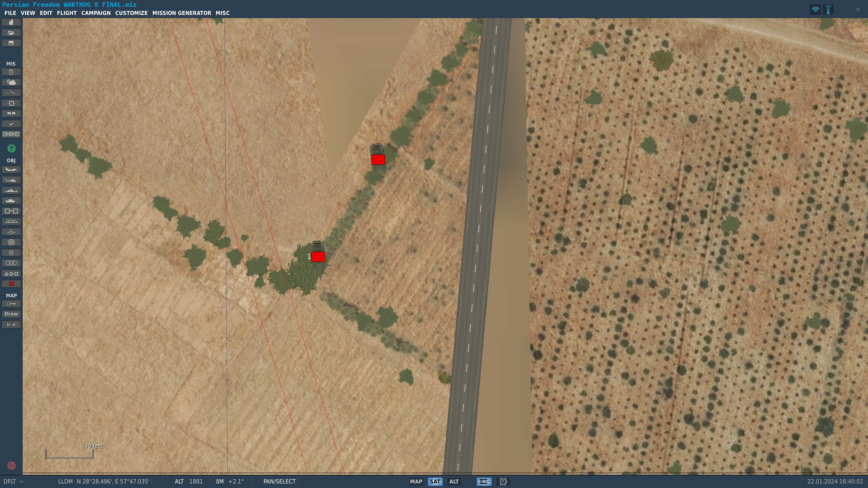Open the weather settings

11,82
